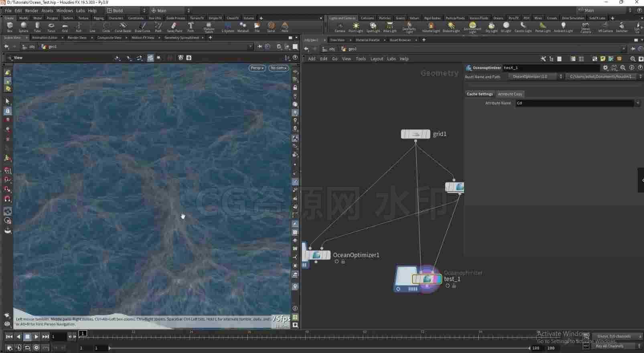The height and width of the screenshot is (353, 644).
Task: Select the Grid shelf tool
Action: (x=65, y=27)
